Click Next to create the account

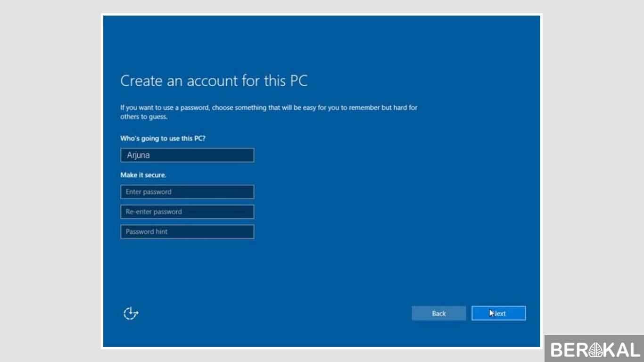(x=498, y=313)
